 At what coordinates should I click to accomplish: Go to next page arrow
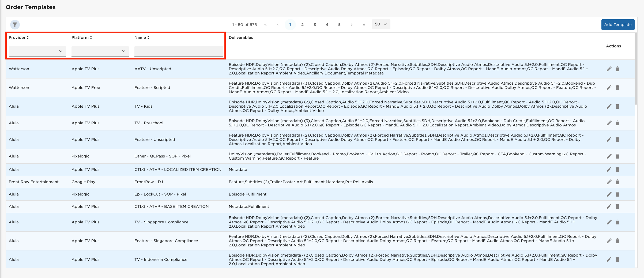352,25
